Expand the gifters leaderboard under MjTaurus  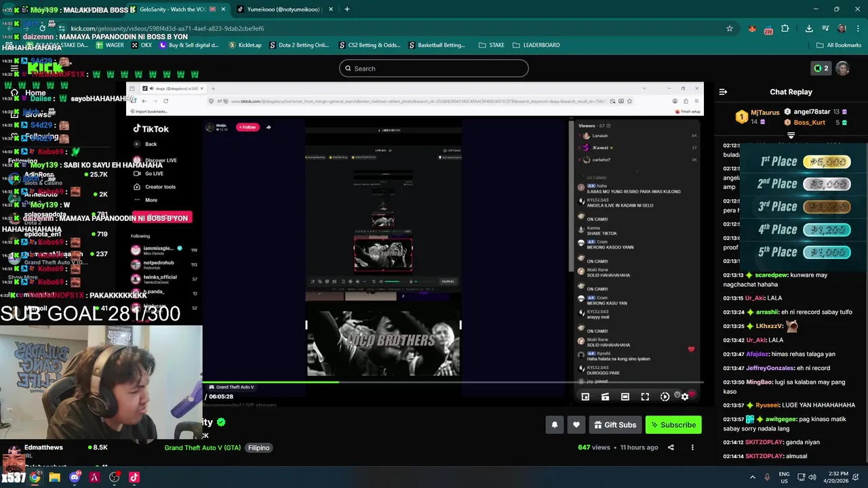791,136
